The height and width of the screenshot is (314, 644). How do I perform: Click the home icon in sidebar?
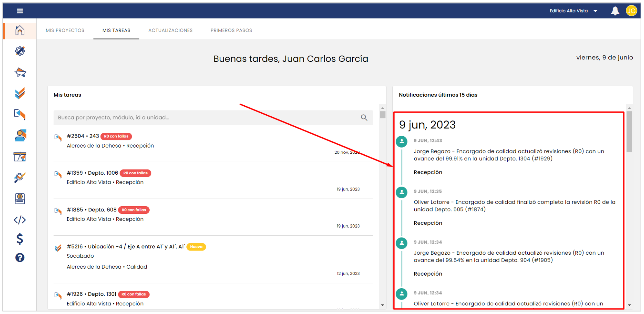(x=20, y=31)
